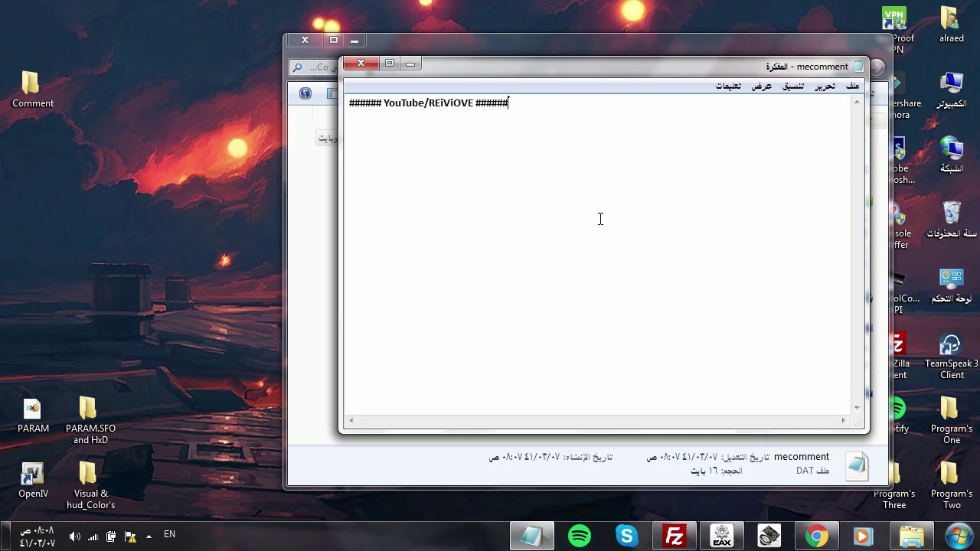The image size is (980, 551).
Task: Click the Explorer search box magnifier
Action: point(298,68)
